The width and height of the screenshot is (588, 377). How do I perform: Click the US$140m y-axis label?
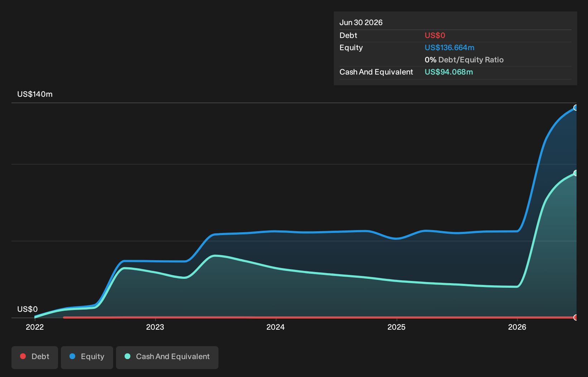point(35,94)
